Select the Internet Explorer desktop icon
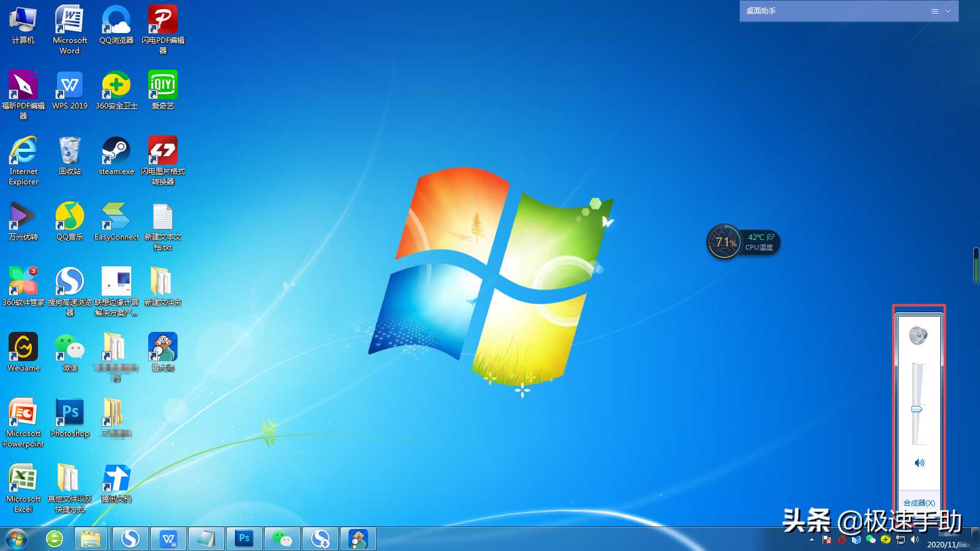Screen dimensions: 980x551 click(x=23, y=160)
